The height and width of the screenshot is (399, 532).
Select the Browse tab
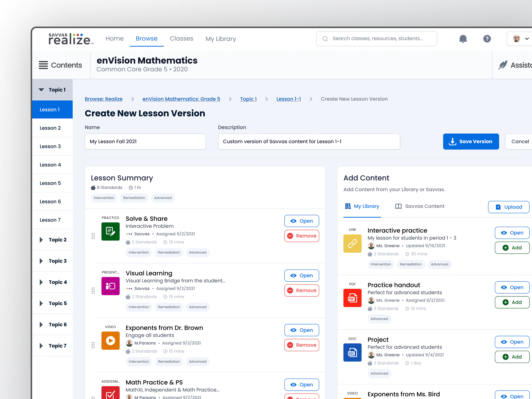(x=146, y=38)
